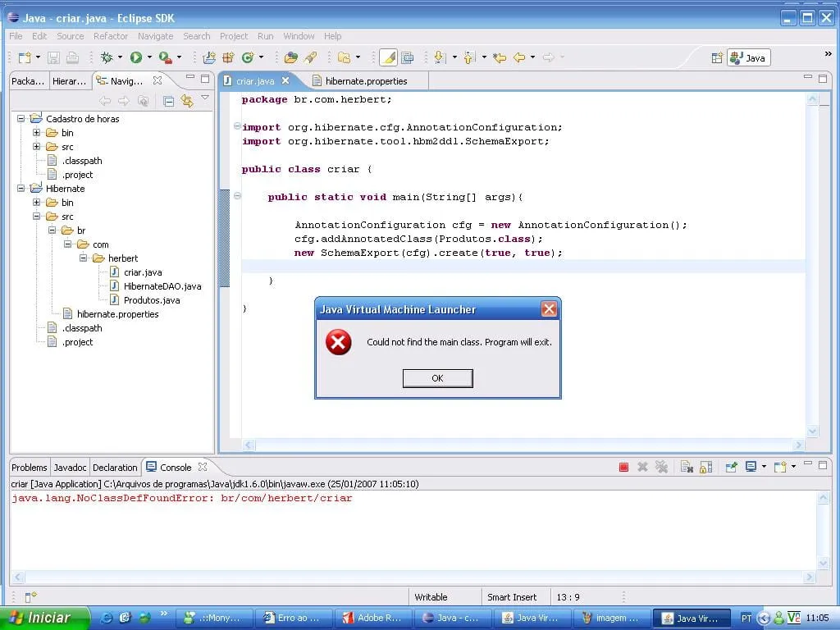Click the Debug bug icon in toolbar
840x630 pixels.
coord(107,57)
